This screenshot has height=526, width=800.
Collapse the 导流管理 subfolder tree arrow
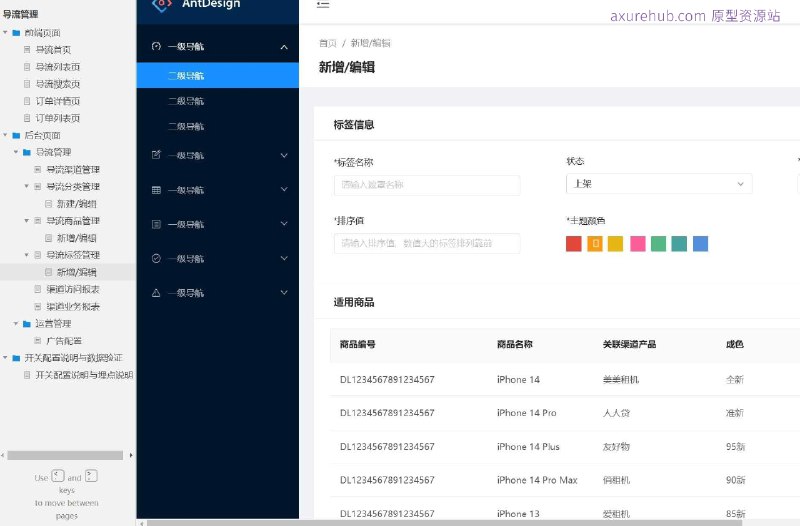pos(16,152)
